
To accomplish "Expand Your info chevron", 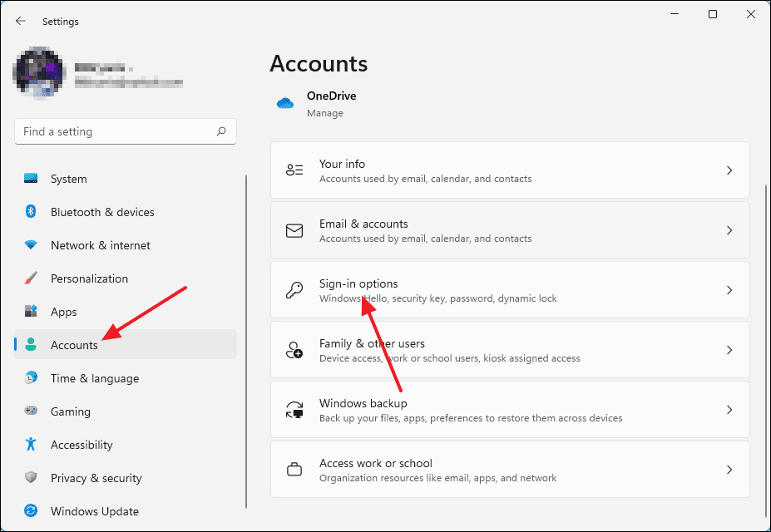I will pyautogui.click(x=729, y=170).
